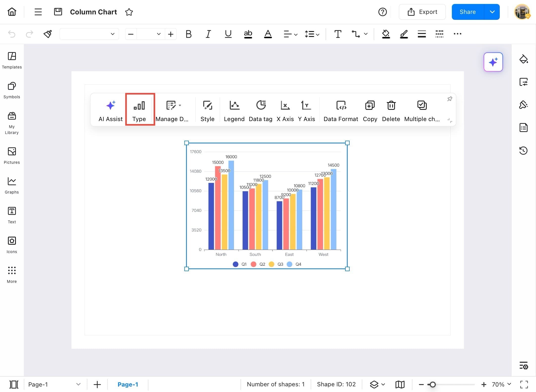Change the chart Type

pyautogui.click(x=139, y=110)
